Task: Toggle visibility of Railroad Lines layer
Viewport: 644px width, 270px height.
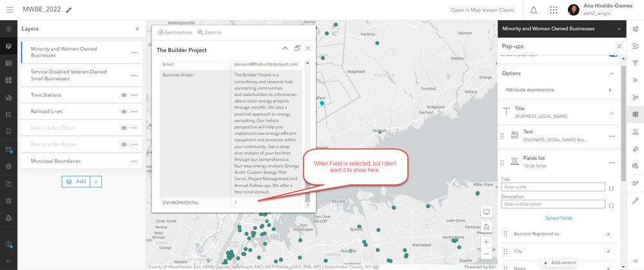Action: pos(124,111)
